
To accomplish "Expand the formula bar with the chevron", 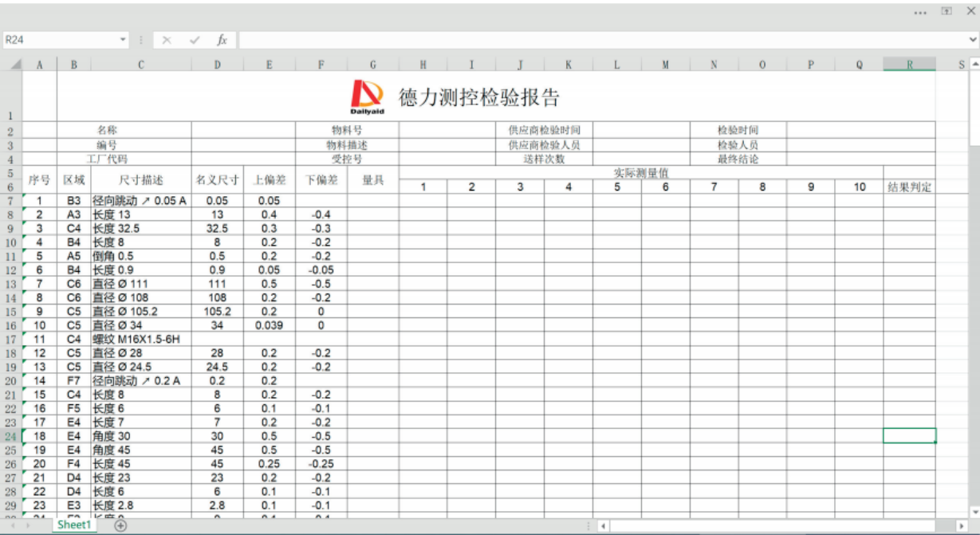I will pyautogui.click(x=974, y=38).
